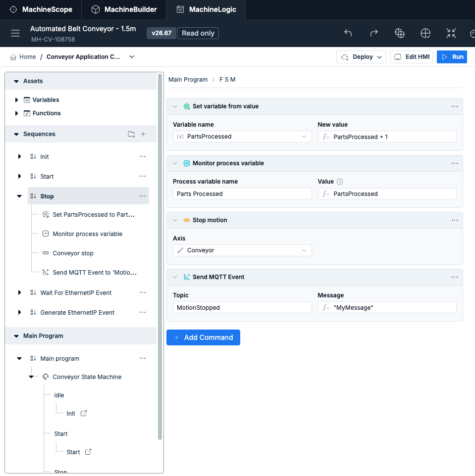Open options menu of Monitor process variable
475x476 pixels.
click(x=454, y=163)
